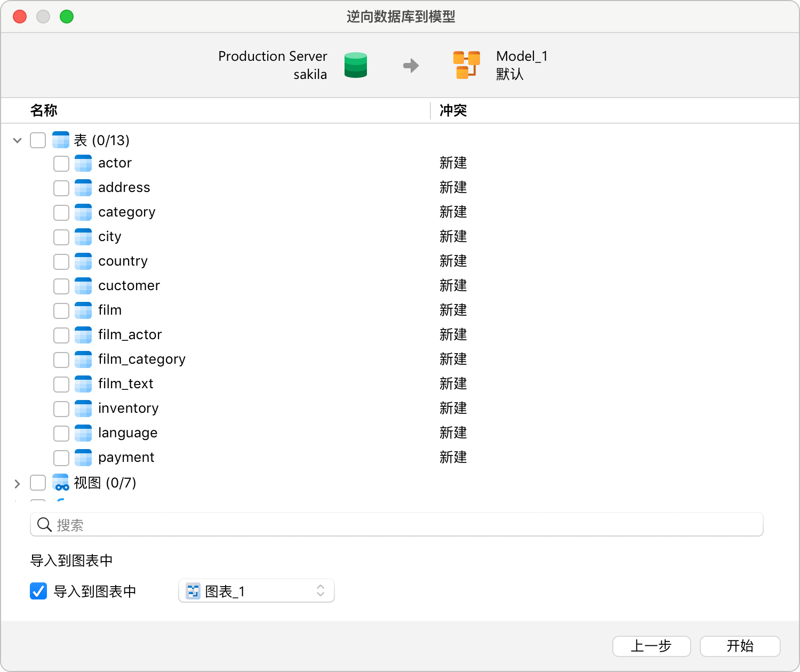Click the table icon next to address

83,188
